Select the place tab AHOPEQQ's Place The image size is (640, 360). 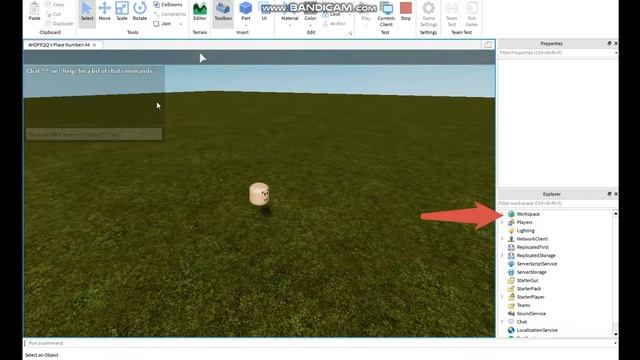[x=58, y=45]
